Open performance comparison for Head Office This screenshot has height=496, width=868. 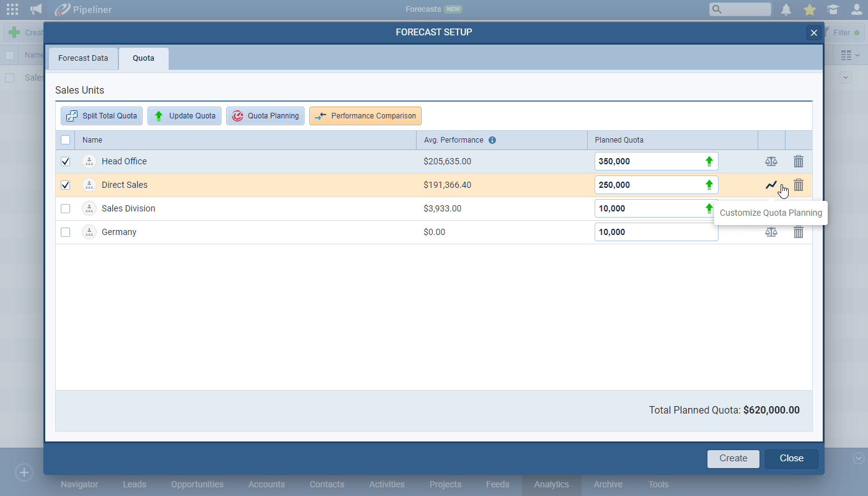771,161
